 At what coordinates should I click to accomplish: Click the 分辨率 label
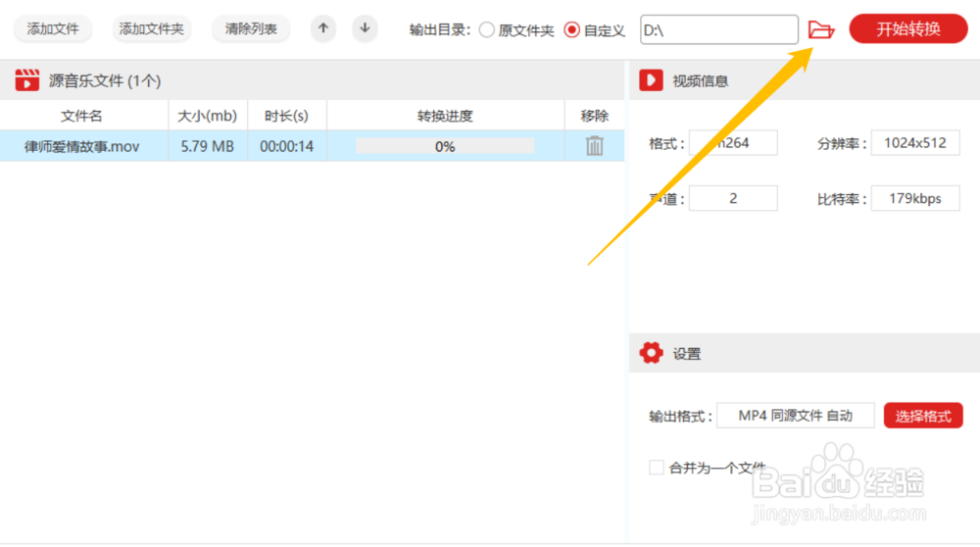(841, 144)
